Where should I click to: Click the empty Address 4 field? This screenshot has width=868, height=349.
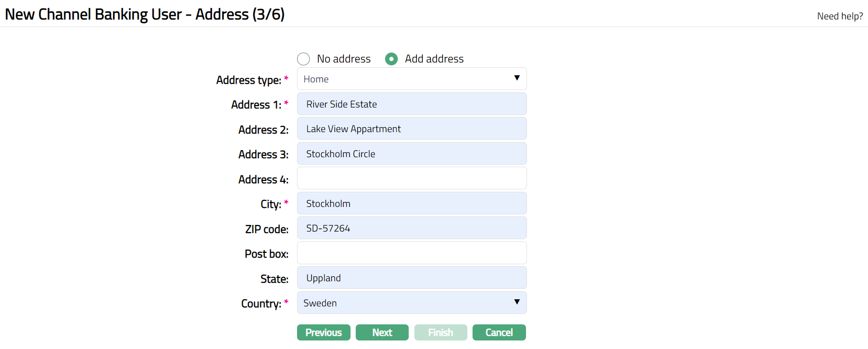point(412,179)
